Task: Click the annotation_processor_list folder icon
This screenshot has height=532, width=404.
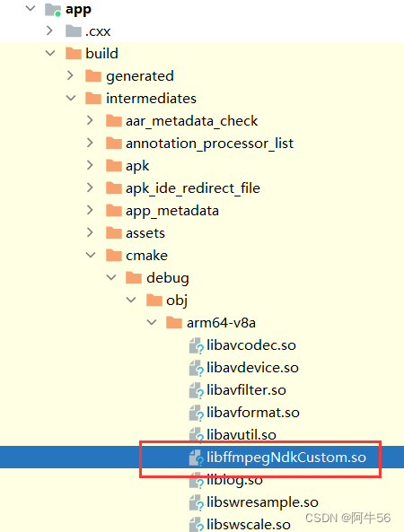Action: coord(114,143)
